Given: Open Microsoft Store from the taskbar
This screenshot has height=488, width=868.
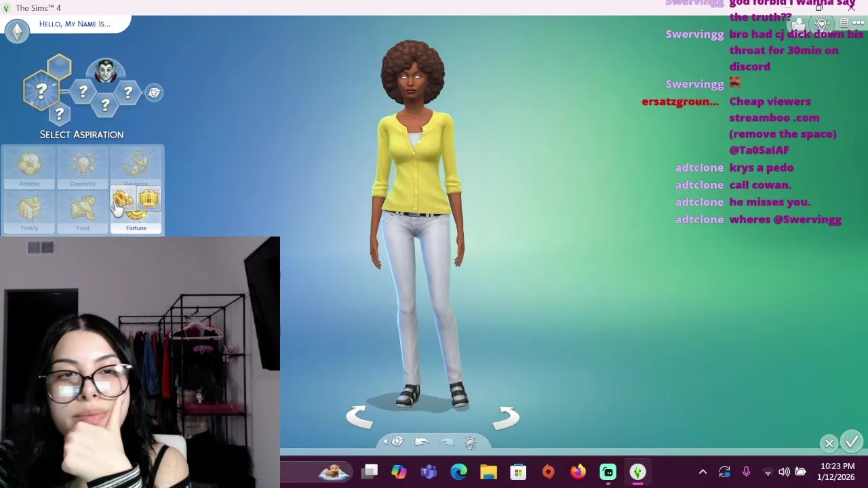Looking at the screenshot, I should (x=518, y=472).
